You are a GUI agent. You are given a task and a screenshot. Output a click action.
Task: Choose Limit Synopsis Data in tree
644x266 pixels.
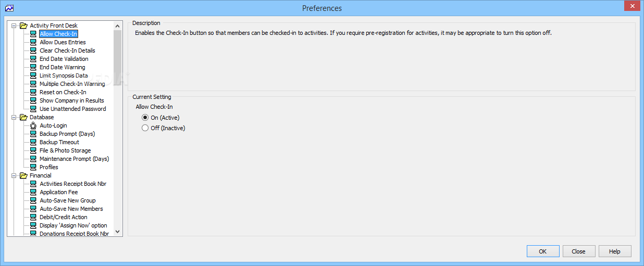(x=64, y=75)
